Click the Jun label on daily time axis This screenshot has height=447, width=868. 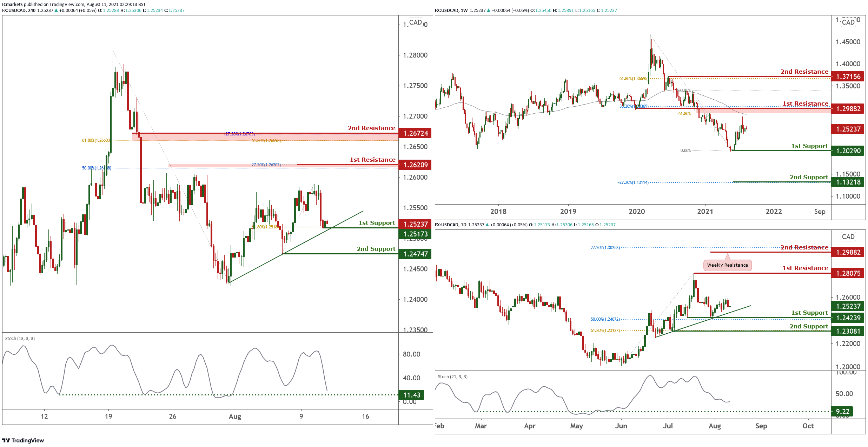tap(621, 426)
